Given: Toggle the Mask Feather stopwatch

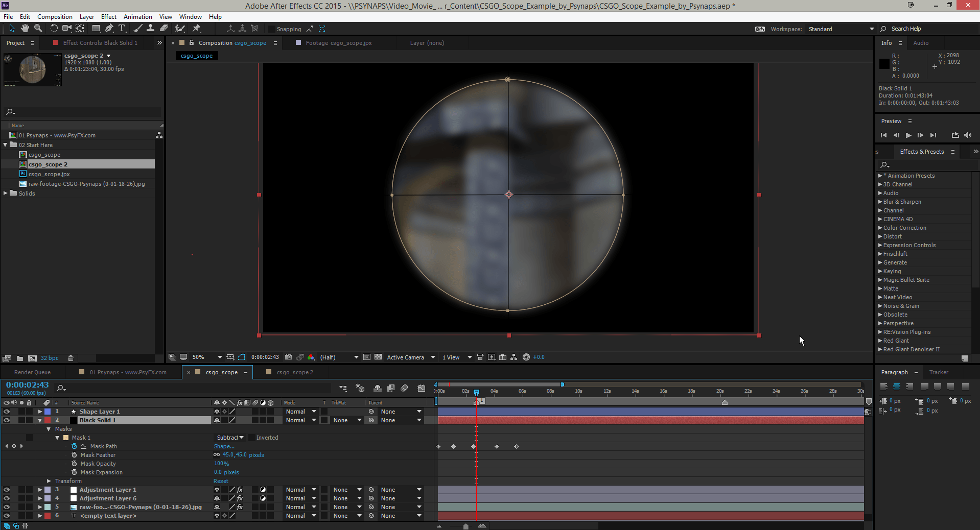Looking at the screenshot, I should click(75, 455).
